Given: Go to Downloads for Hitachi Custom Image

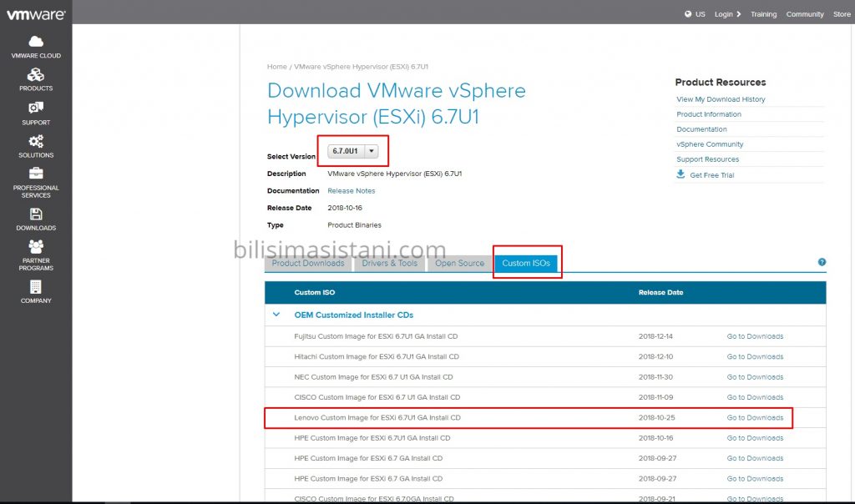Looking at the screenshot, I should (755, 356).
